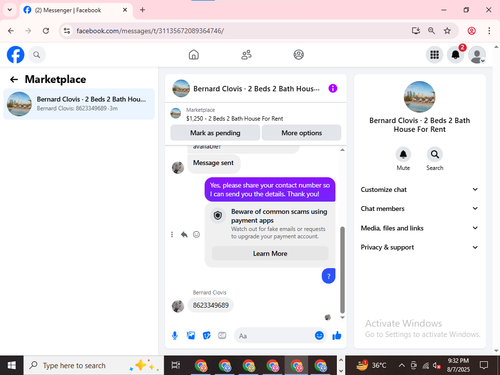
Task: Expand Chat members section
Action: [419, 209]
